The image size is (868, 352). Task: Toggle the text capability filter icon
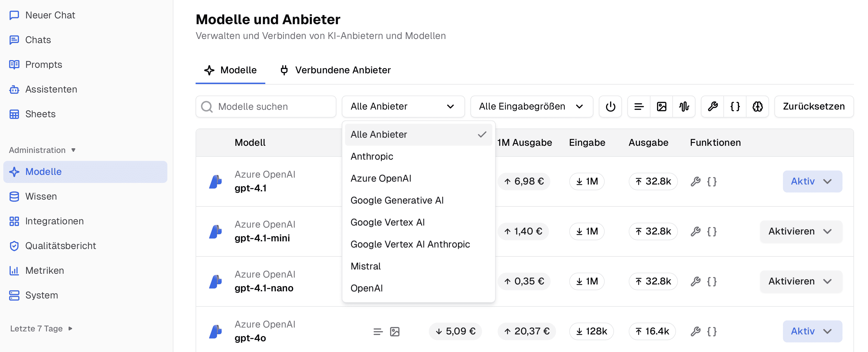click(639, 107)
